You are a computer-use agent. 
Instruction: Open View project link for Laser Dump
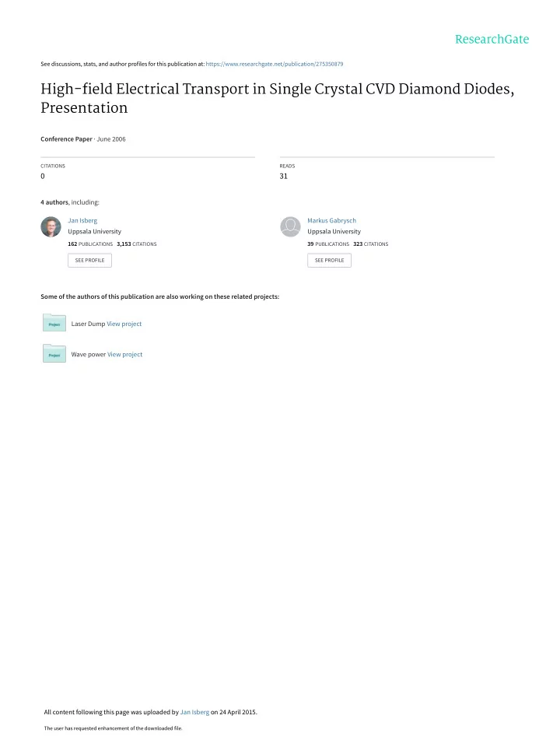(124, 324)
